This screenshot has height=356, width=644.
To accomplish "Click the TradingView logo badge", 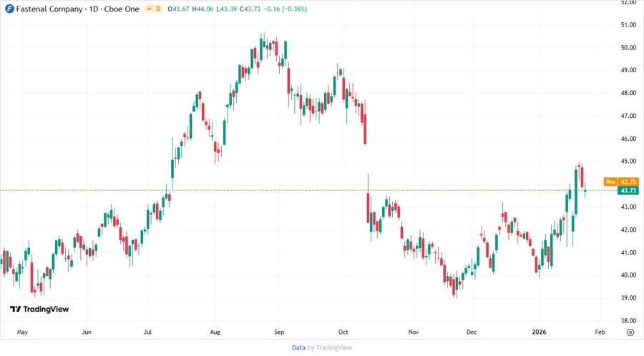I will (39, 309).
